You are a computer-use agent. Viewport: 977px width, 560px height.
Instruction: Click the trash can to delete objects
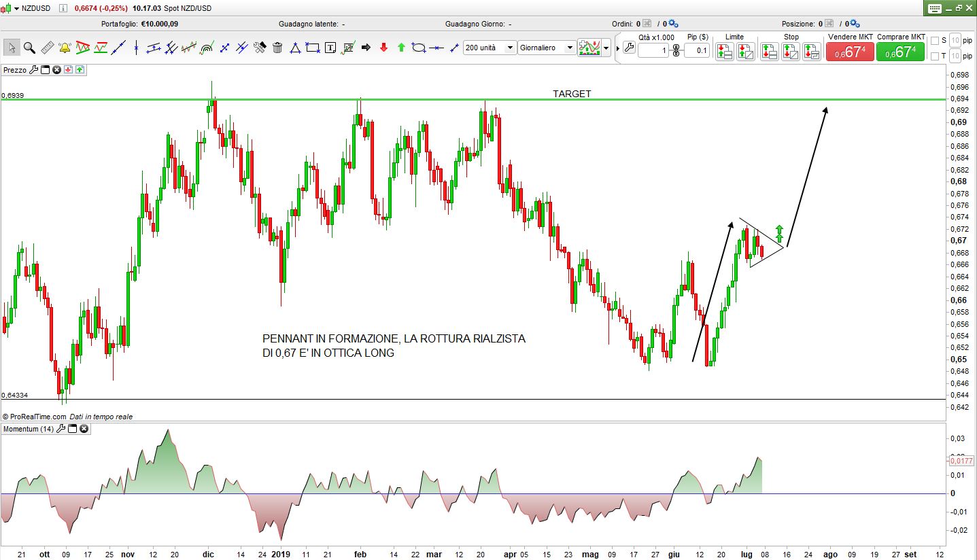277,48
